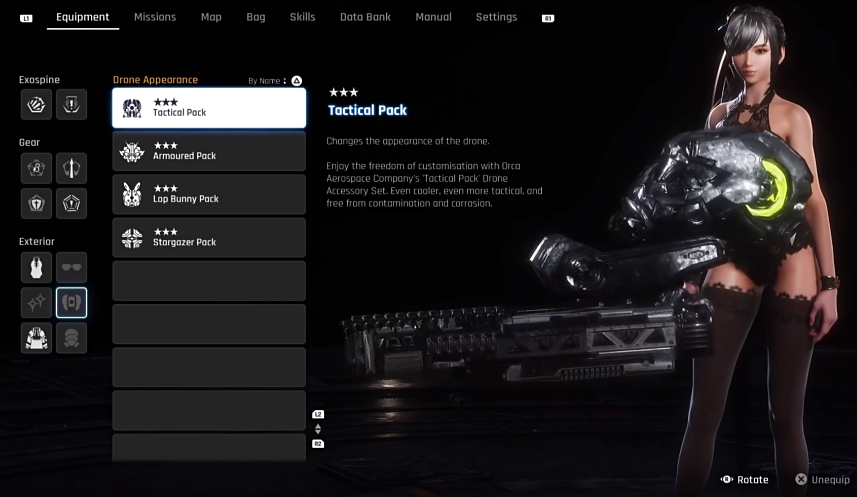Click the Drone Appearance heading
Image resolution: width=857 pixels, height=497 pixels.
[x=155, y=80]
